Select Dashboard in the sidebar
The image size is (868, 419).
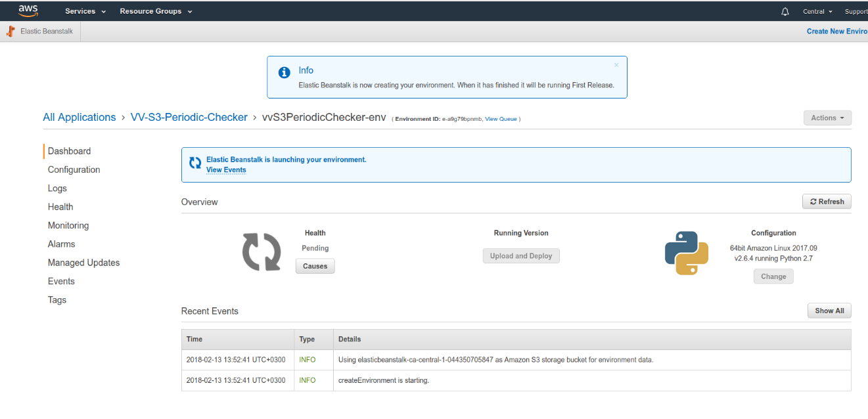(x=69, y=151)
